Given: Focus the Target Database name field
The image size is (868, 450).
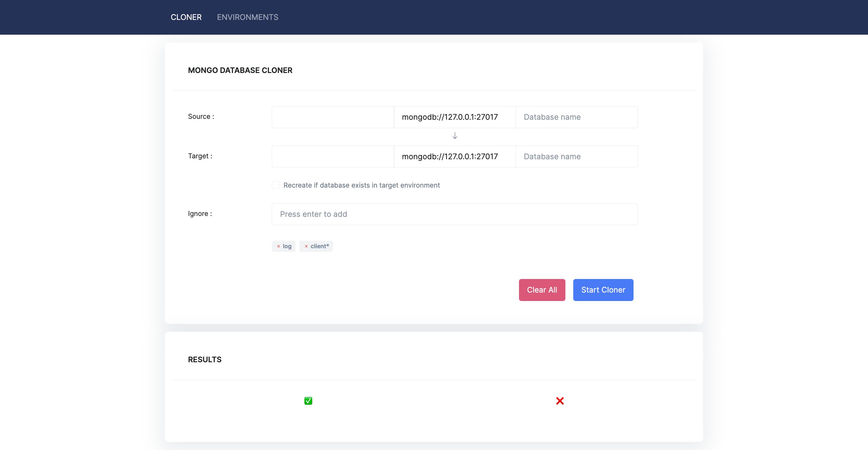Looking at the screenshot, I should point(577,157).
